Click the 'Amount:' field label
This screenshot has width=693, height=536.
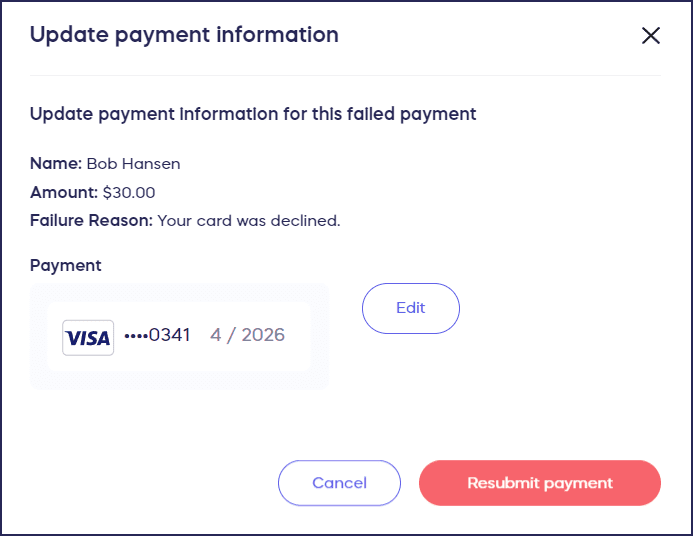pos(64,192)
